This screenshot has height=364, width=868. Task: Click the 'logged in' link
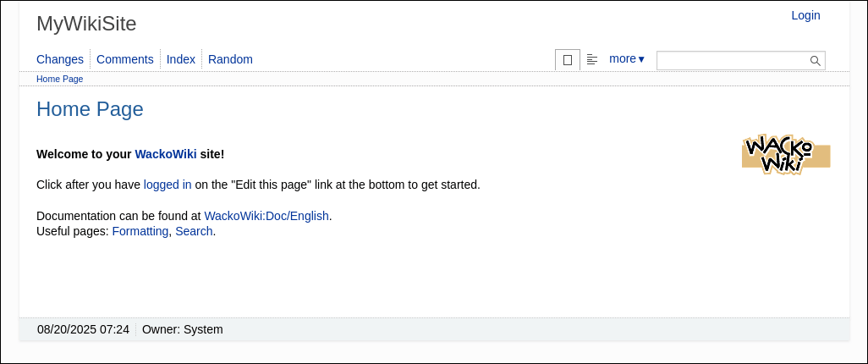pyautogui.click(x=168, y=185)
